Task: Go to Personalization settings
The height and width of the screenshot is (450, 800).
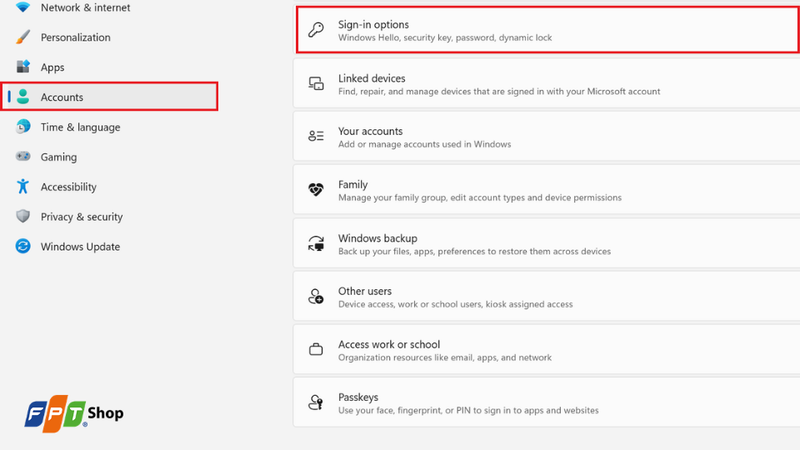Action: click(76, 37)
